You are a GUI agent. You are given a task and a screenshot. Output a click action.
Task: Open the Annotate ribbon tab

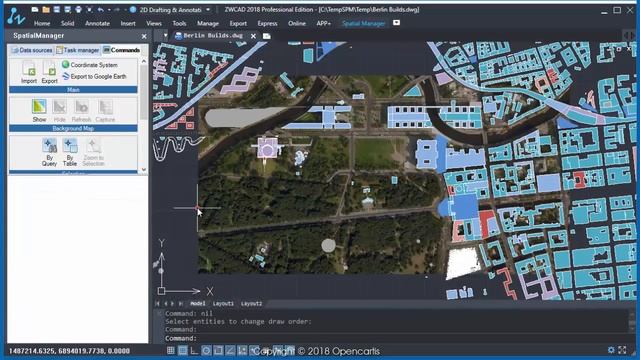[x=97, y=23]
